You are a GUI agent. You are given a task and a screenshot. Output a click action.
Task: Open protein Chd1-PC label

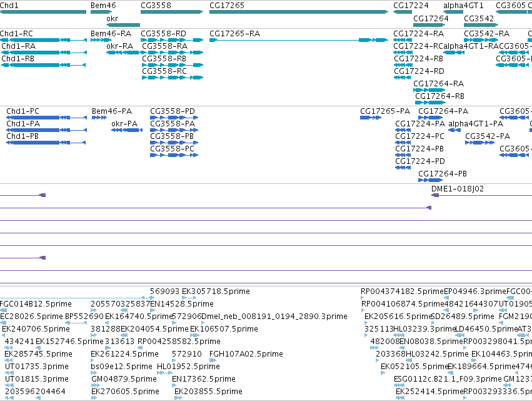point(23,111)
